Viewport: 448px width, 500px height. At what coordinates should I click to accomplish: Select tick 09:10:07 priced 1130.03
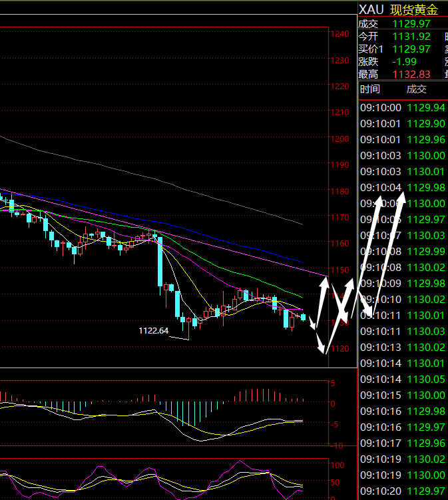point(403,236)
